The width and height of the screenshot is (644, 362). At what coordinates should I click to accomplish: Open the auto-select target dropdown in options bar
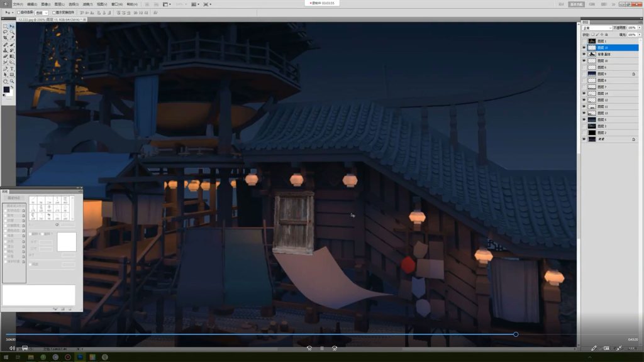42,13
